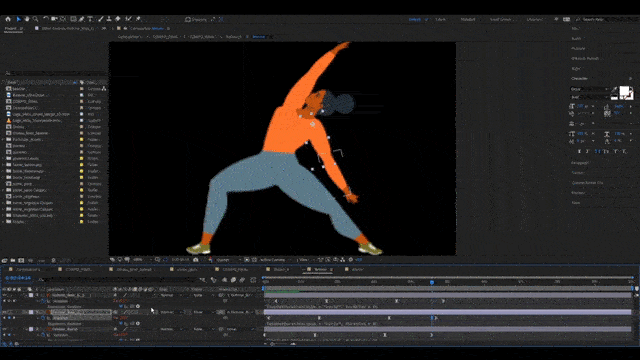
Task: Click the blue current time indicator
Action: [432, 282]
